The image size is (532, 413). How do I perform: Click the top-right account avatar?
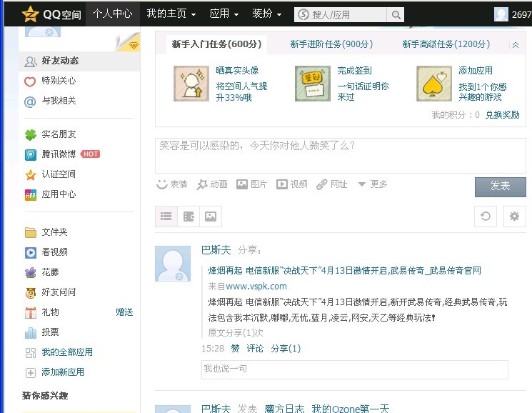pyautogui.click(x=501, y=14)
